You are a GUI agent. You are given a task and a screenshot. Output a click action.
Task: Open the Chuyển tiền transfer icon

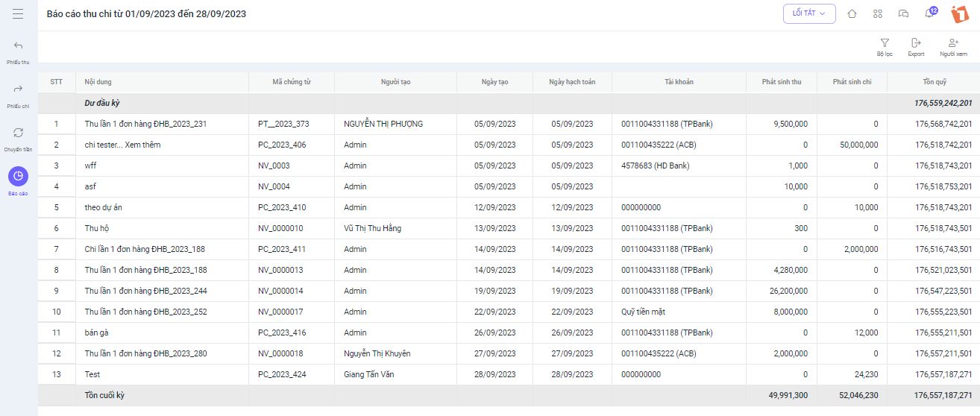(18, 133)
